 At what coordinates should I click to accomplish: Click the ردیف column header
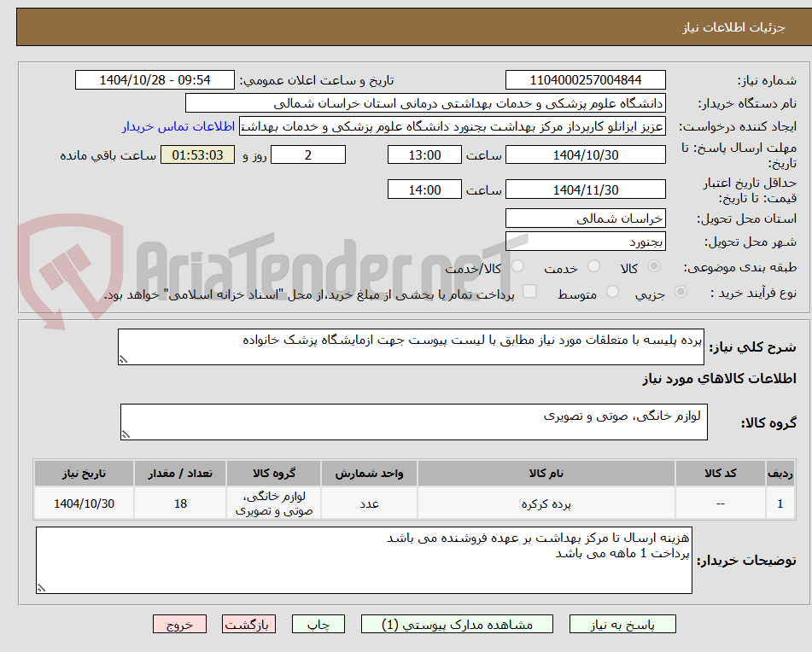tap(780, 474)
